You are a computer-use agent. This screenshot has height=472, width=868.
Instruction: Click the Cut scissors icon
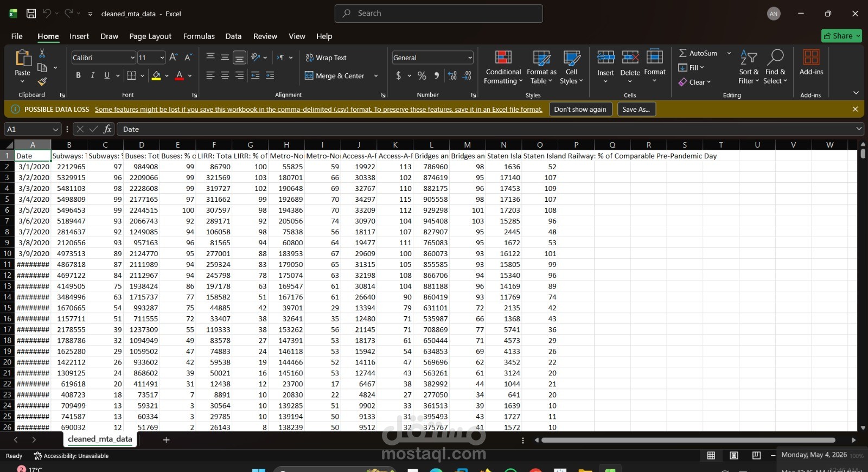pyautogui.click(x=42, y=53)
